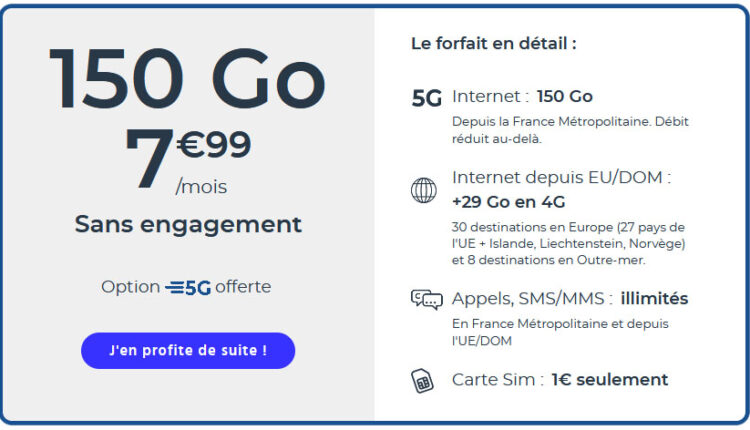Click the 'J'en profite de suite !' button

188,351
